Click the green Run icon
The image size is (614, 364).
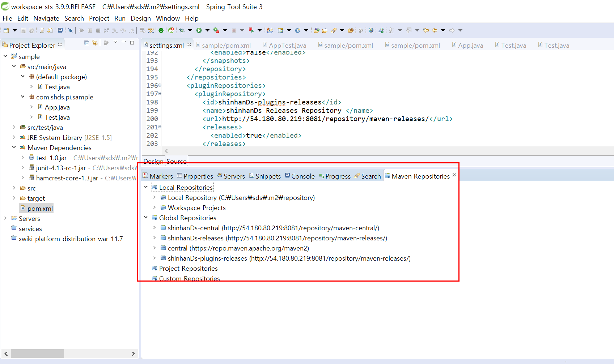pyautogui.click(x=199, y=30)
